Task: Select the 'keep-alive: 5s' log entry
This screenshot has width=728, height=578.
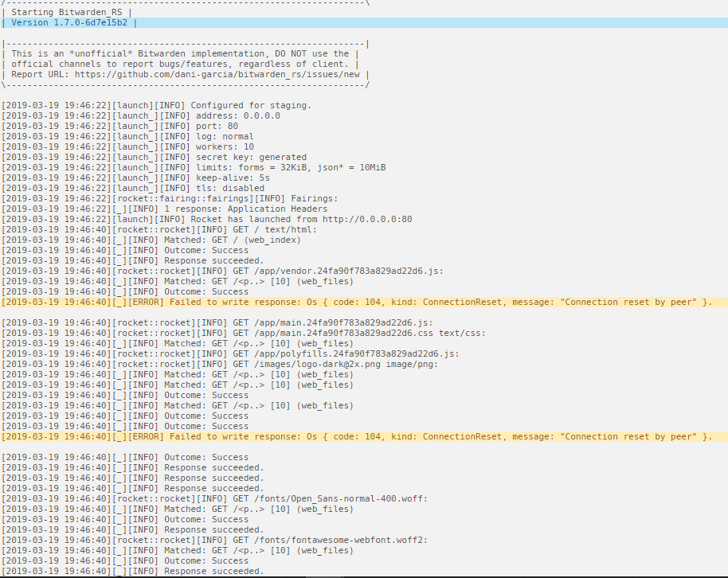Action: pos(135,178)
